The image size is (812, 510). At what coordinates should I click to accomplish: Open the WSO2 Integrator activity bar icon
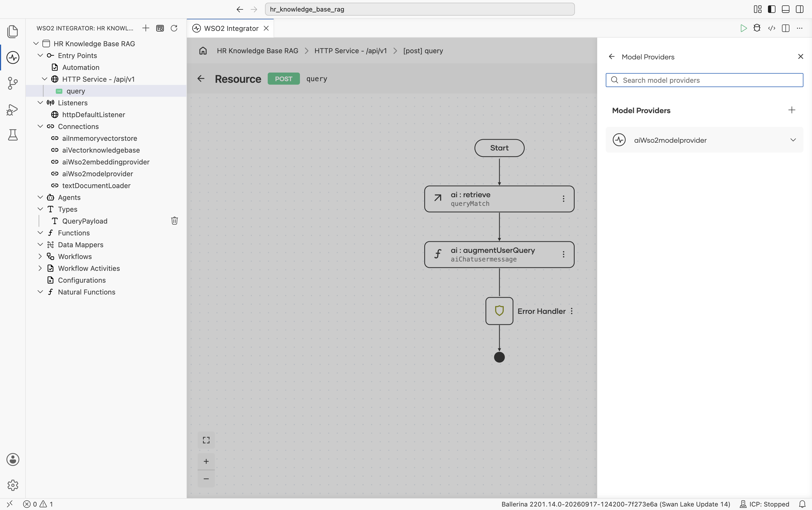tap(13, 57)
